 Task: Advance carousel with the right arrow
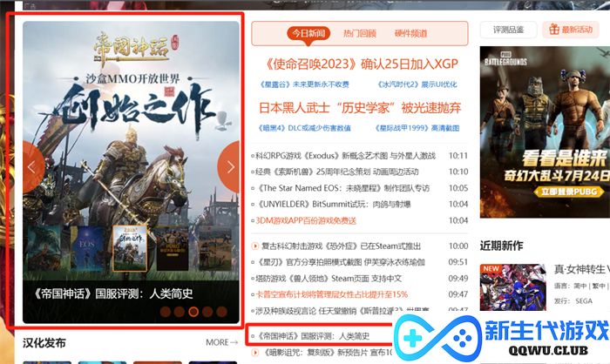click(229, 167)
